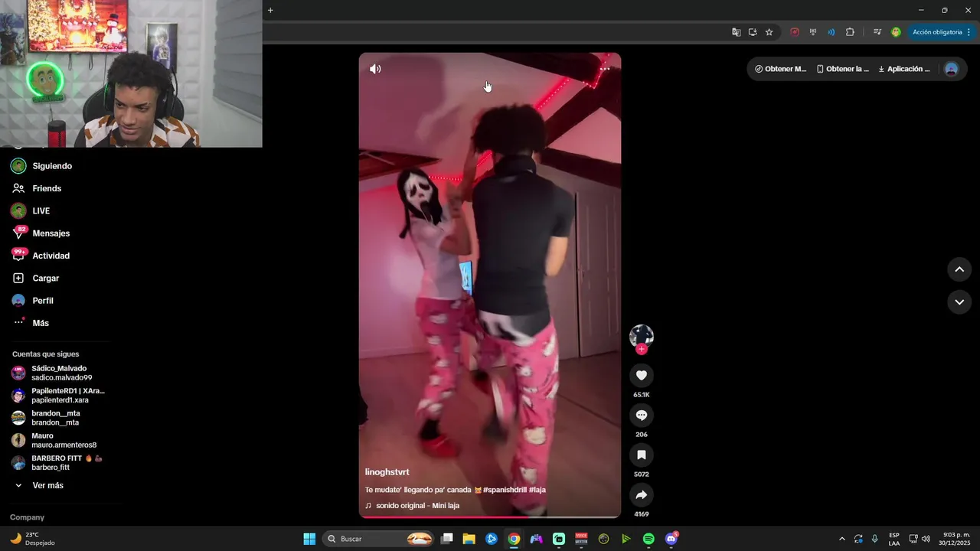Open the creator's avatar beside the video
This screenshot has height=551, width=980.
642,335
